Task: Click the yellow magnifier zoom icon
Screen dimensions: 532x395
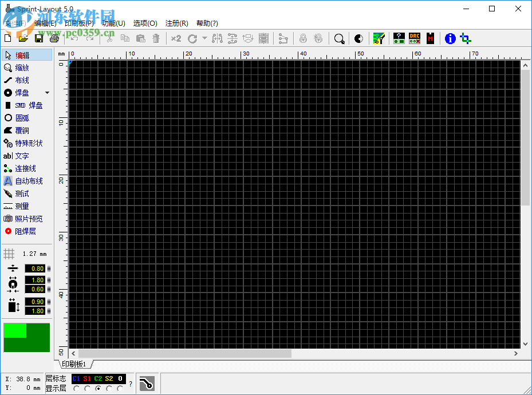Action: [x=339, y=39]
